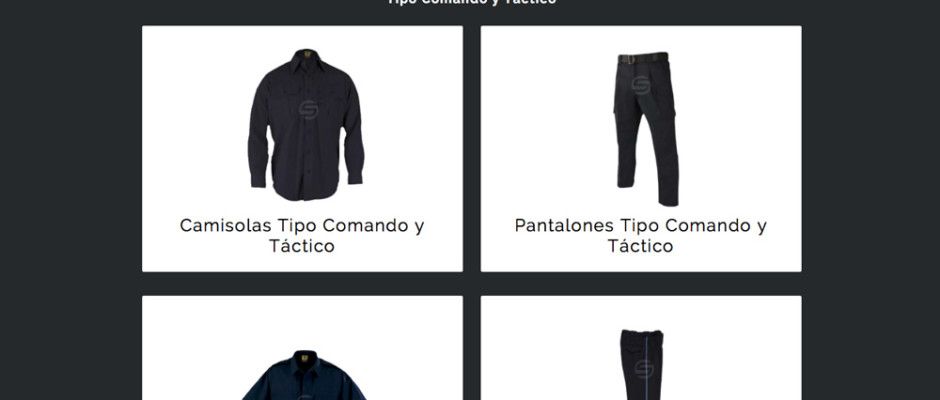Screen dimensions: 940x400
Task: Click the S watermark logo on black shirt
Action: (x=308, y=110)
